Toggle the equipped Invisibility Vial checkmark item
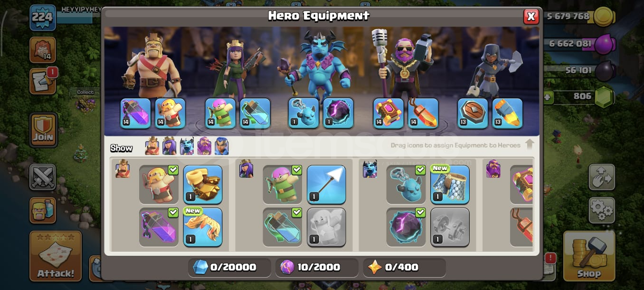The image size is (644, 290). [x=283, y=227]
